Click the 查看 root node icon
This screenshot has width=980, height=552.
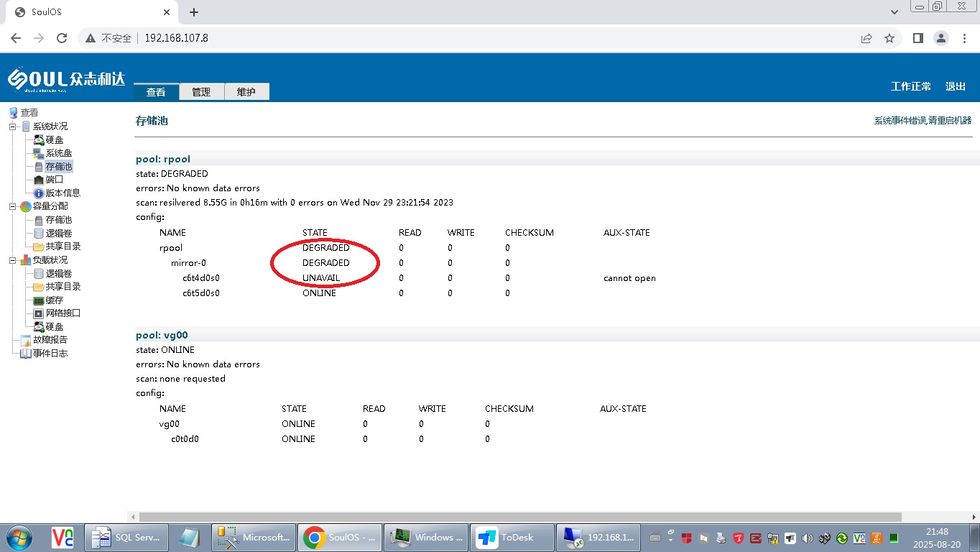click(x=14, y=113)
